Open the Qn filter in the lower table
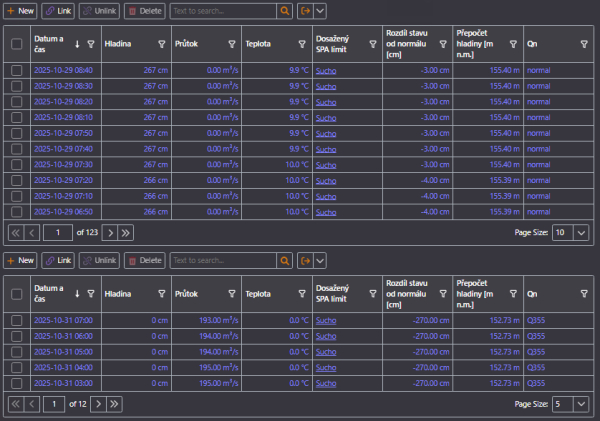The height and width of the screenshot is (421, 600). [x=584, y=294]
